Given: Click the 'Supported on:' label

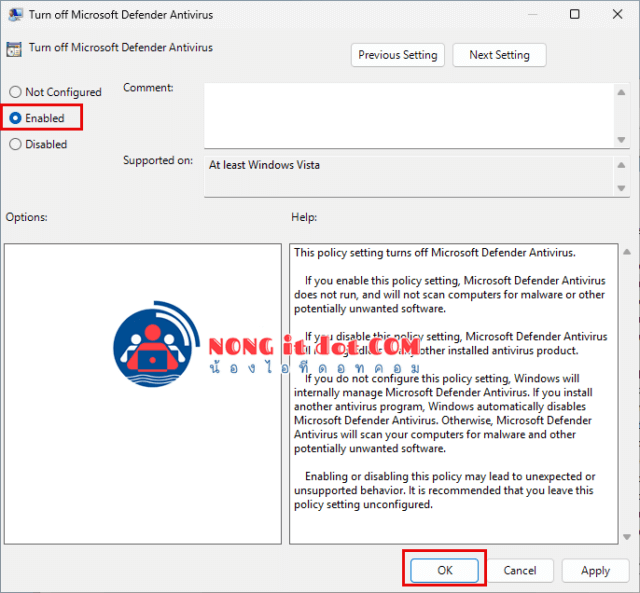Looking at the screenshot, I should click(x=158, y=160).
